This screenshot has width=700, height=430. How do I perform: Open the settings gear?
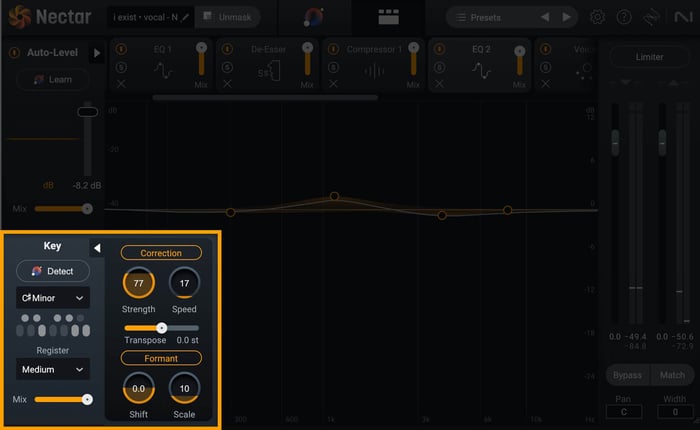(x=597, y=17)
